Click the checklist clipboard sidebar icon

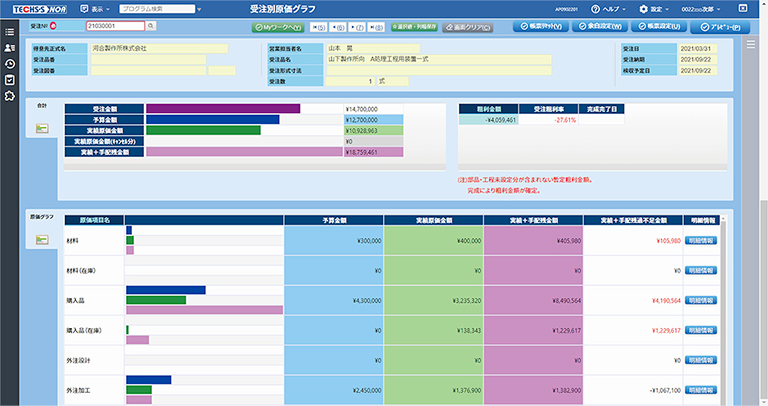point(10,79)
